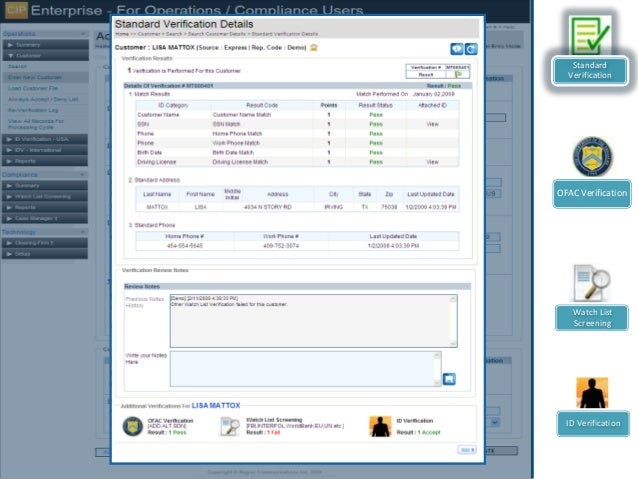Click the CIP logo in the top banner
Image resolution: width=638 pixels, height=479 pixels.
click(x=16, y=10)
